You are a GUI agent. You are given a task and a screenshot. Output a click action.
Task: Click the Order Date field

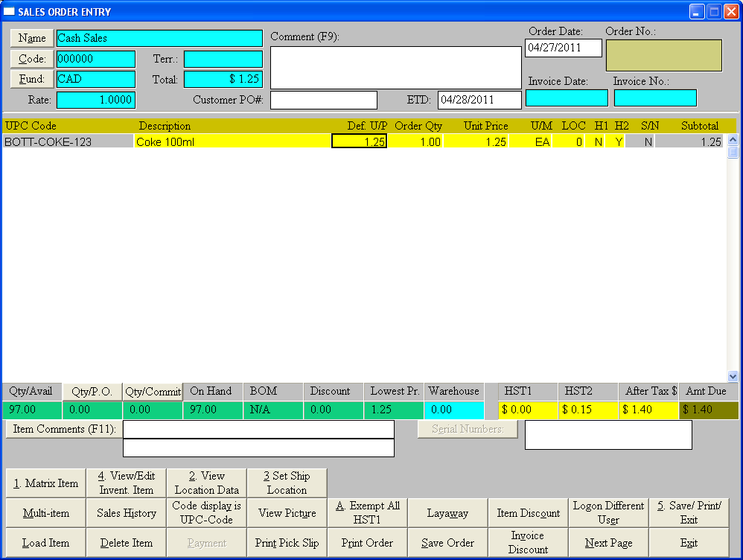pos(563,48)
